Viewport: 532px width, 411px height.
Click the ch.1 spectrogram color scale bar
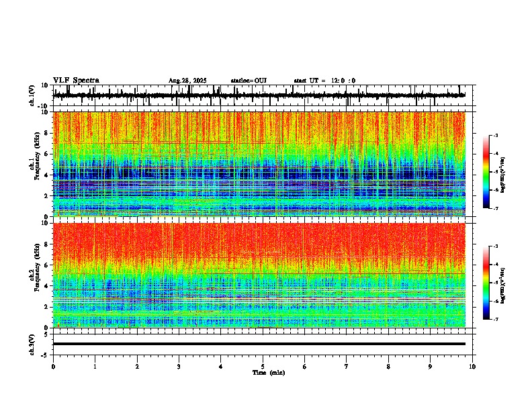click(x=486, y=172)
